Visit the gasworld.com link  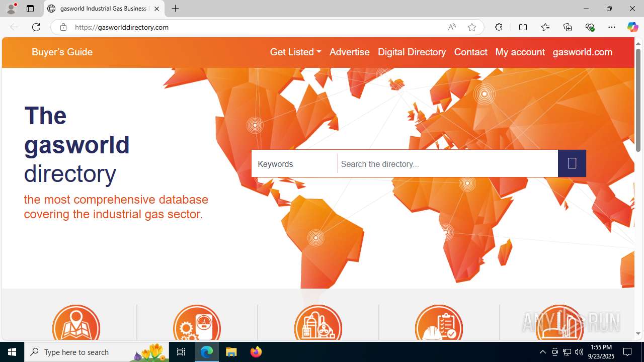[x=583, y=52]
